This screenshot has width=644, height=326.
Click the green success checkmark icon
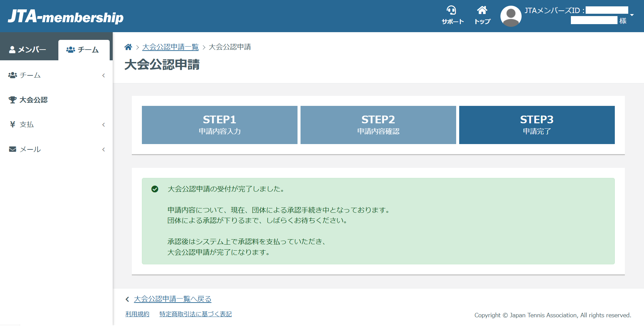click(155, 189)
